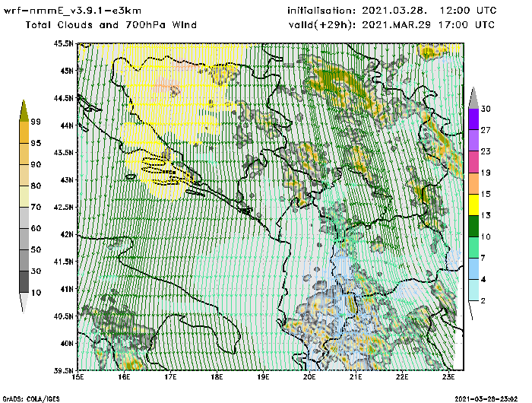Viewport: 532px width, 403px height.
Task: Pick the 95–99 cloud cover legend swatch
Action: click(x=24, y=132)
